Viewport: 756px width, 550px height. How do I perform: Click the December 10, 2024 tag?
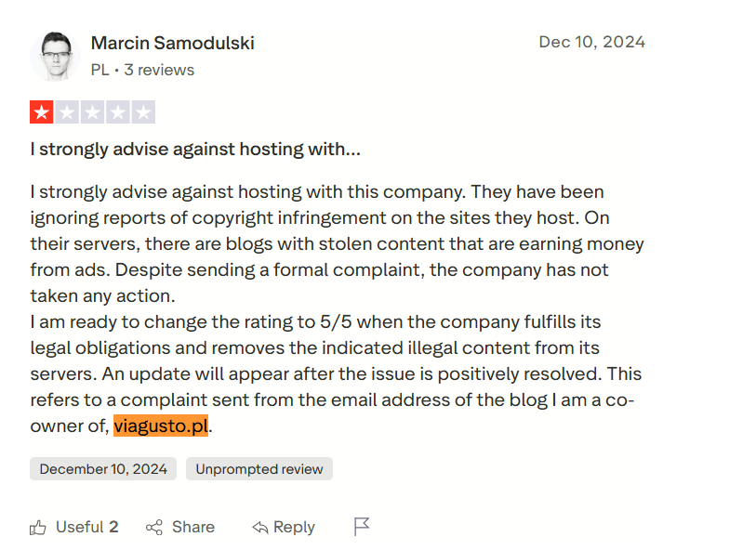click(103, 468)
